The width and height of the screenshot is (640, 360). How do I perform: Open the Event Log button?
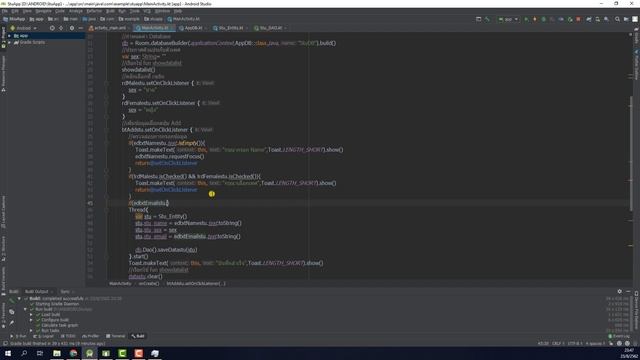coord(619,336)
